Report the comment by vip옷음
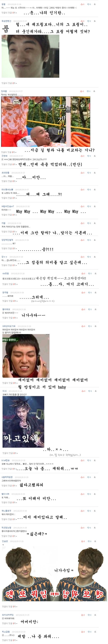This screenshot has height=644, width=108. 96,273
